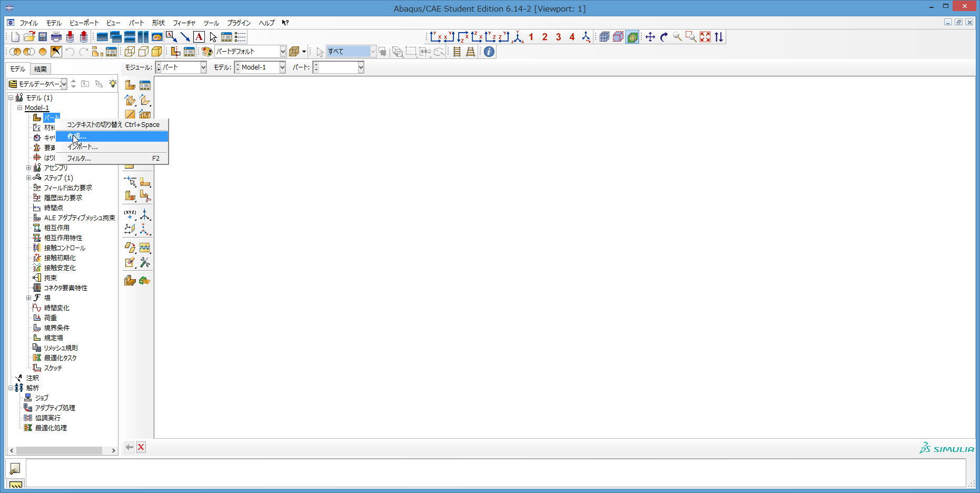980x493 pixels.
Task: Click the back arrow in prompt area
Action: 130,447
